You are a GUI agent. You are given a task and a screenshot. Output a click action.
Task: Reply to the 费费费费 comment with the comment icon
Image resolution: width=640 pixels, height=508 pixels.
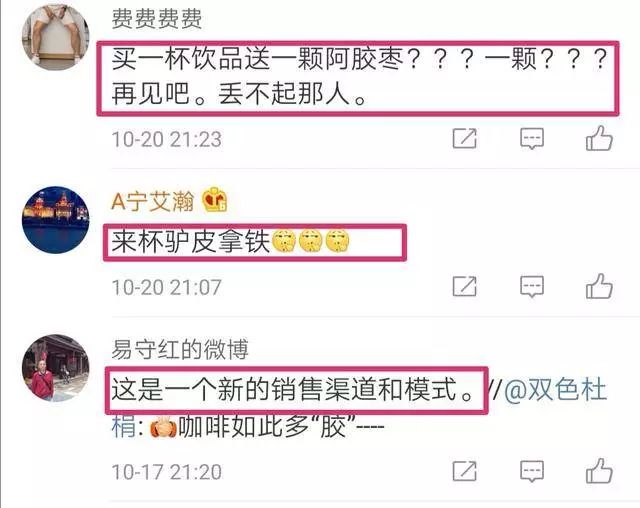pyautogui.click(x=532, y=139)
